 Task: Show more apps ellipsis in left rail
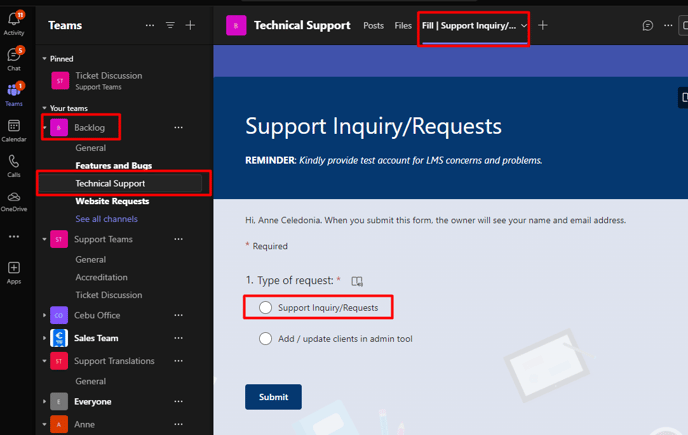(x=14, y=237)
